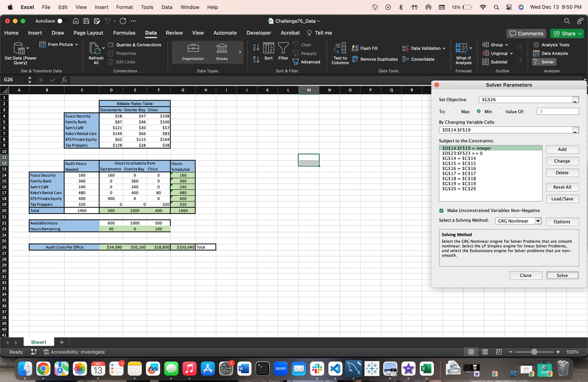
Task: Click the Filter funnel icon
Action: 283,48
